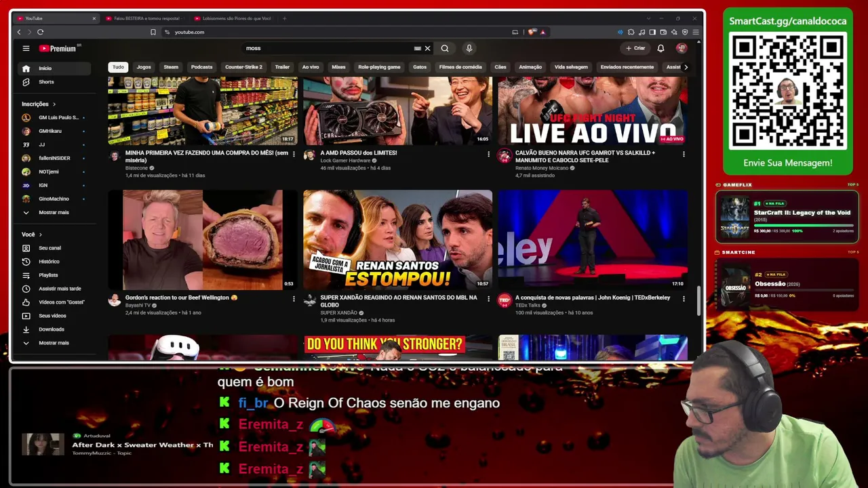The height and width of the screenshot is (488, 868).
Task: Select the Podcasts filter chip
Action: (201, 67)
